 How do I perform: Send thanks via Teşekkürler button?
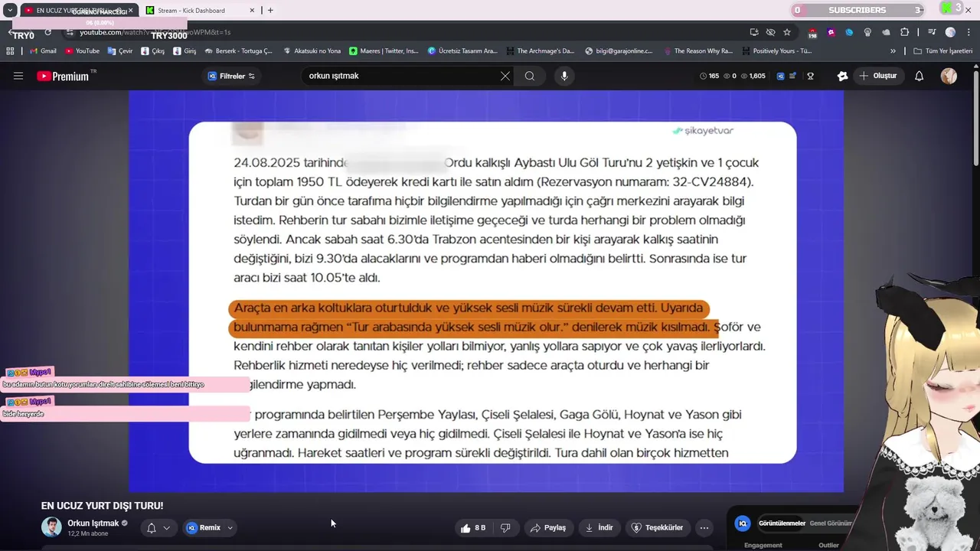(x=657, y=527)
